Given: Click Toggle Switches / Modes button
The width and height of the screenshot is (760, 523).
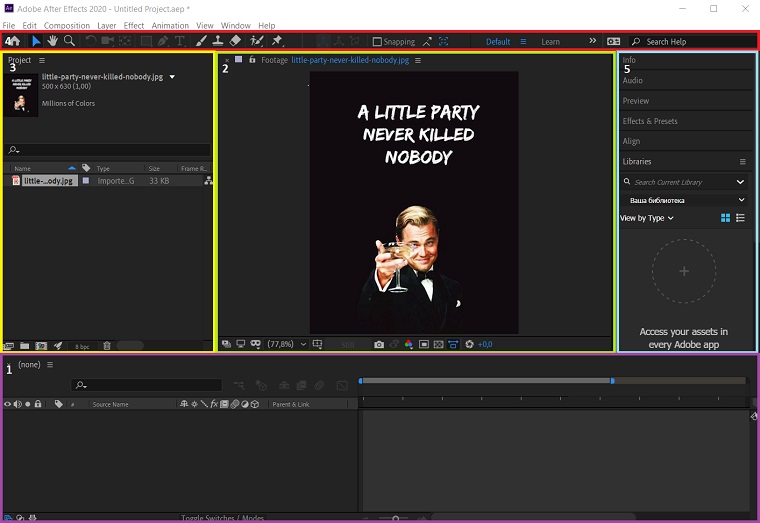Looking at the screenshot, I should coord(222,518).
